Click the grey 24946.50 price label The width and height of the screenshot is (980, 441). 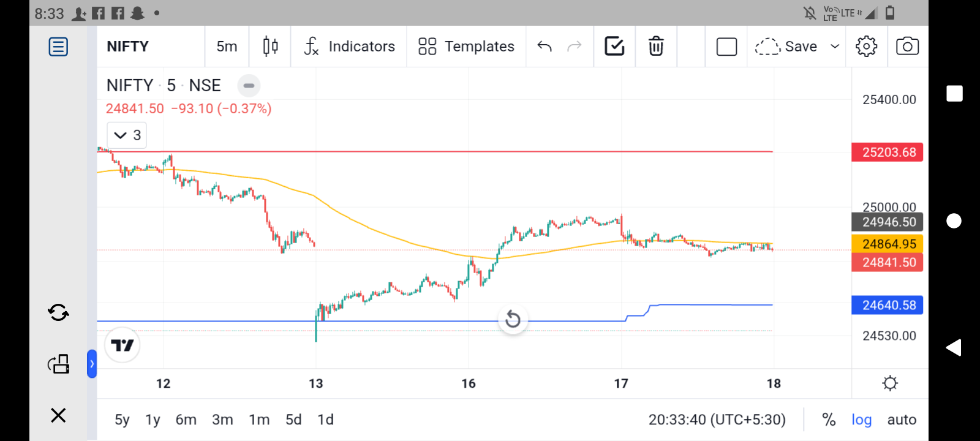[x=888, y=222]
